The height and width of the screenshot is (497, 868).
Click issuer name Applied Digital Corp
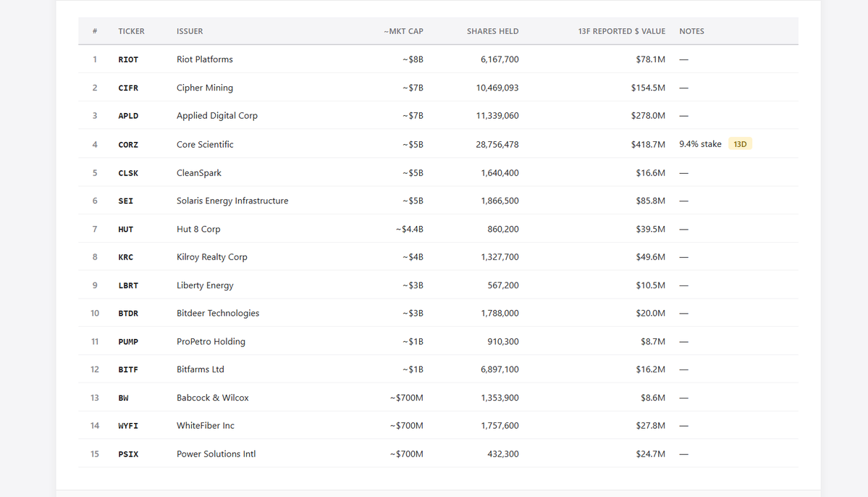[217, 116]
